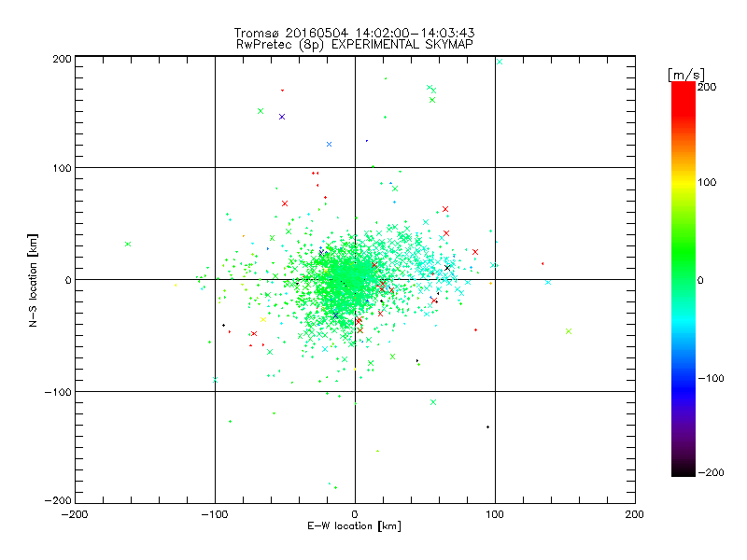
Task: Click the N-S axis tick label '-200'
Action: [58, 500]
